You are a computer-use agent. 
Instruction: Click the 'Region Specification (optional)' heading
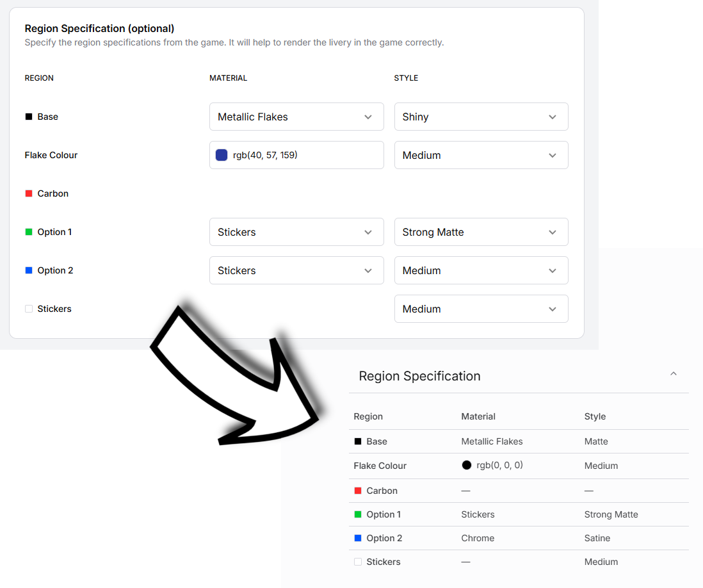99,28
